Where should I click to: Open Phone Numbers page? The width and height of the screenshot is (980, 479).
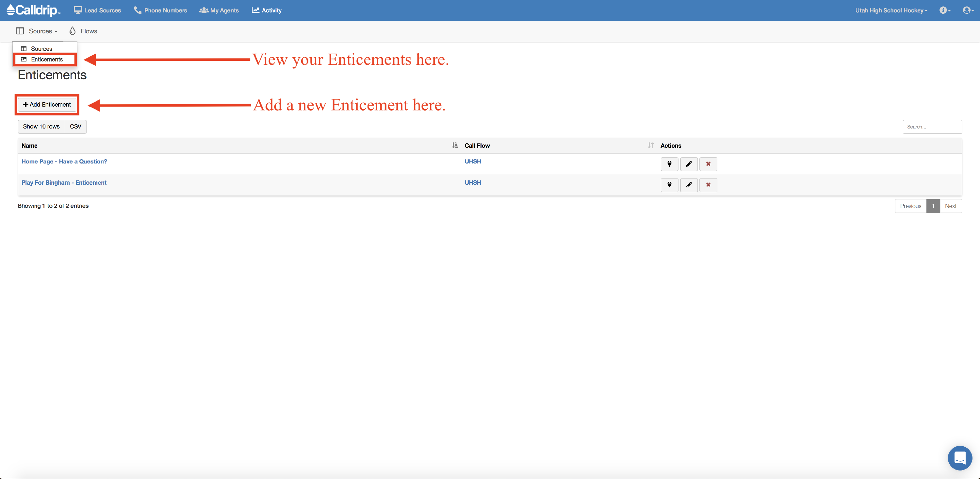[160, 10]
